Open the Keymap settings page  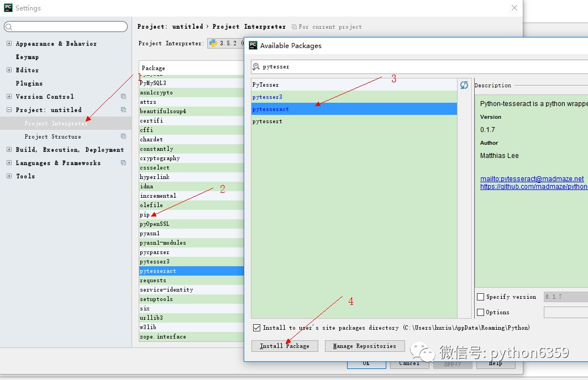tap(27, 57)
